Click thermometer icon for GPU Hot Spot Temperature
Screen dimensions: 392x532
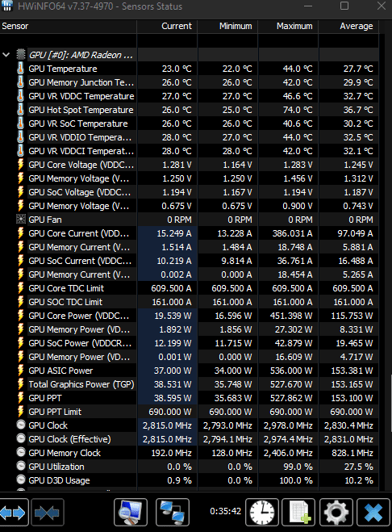(x=21, y=110)
